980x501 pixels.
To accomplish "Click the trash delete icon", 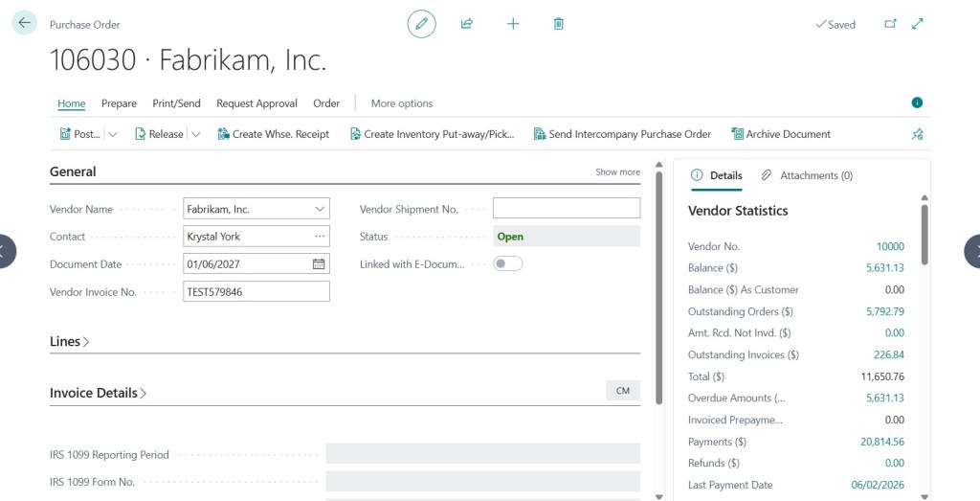I will click(559, 24).
